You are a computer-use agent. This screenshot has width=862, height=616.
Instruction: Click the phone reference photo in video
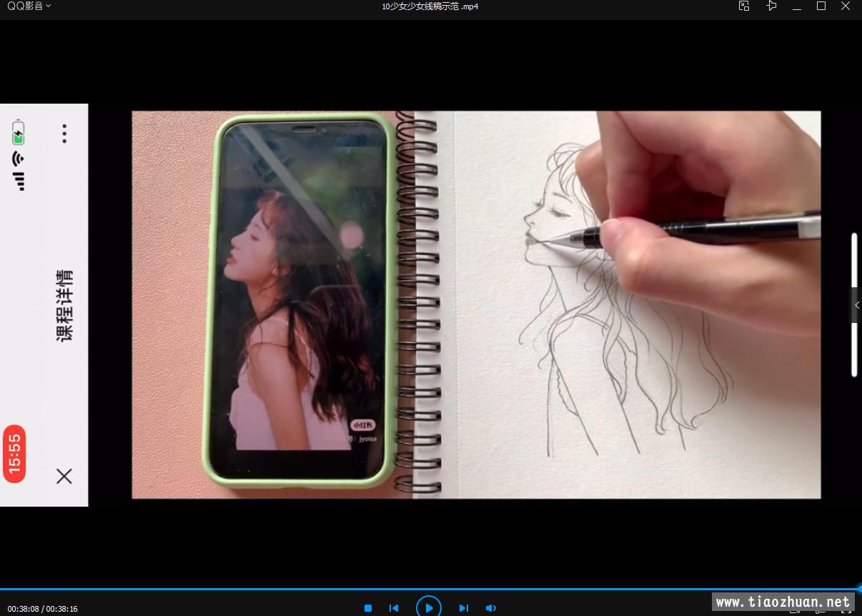300,300
